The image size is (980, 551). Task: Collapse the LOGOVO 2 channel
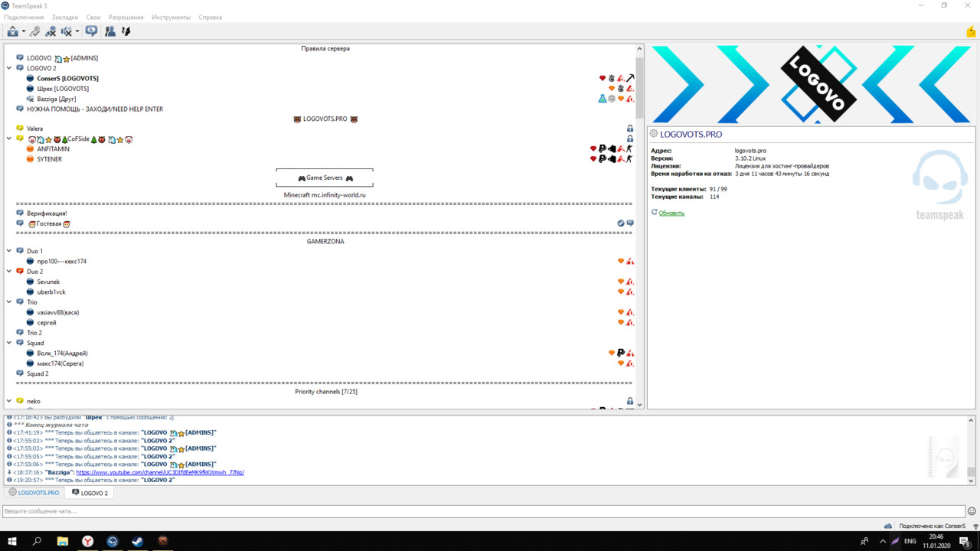[x=9, y=68]
